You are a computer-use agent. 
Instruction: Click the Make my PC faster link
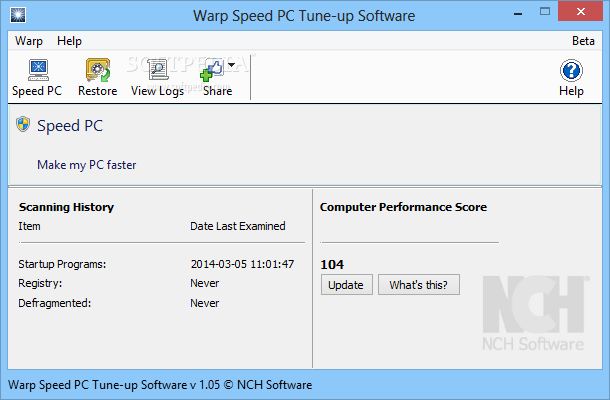point(87,165)
